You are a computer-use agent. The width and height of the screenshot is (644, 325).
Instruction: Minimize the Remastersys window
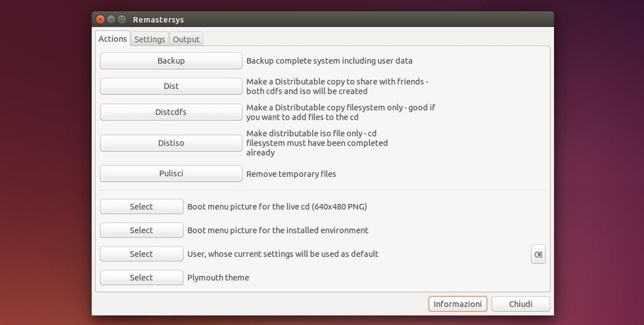[111, 20]
